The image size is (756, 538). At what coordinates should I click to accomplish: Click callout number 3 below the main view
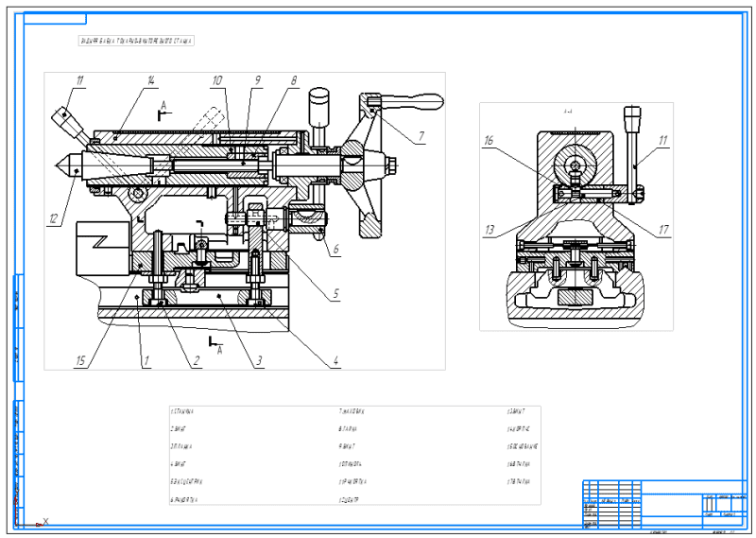pyautogui.click(x=259, y=360)
